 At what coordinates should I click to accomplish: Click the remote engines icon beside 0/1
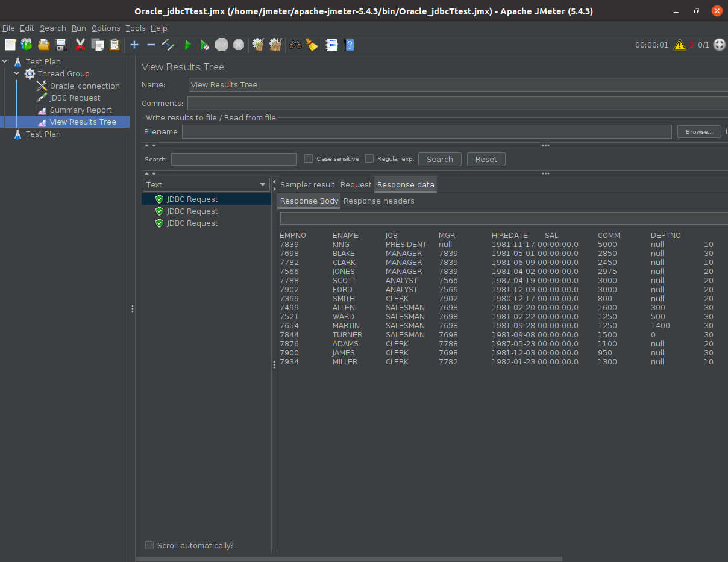point(720,45)
